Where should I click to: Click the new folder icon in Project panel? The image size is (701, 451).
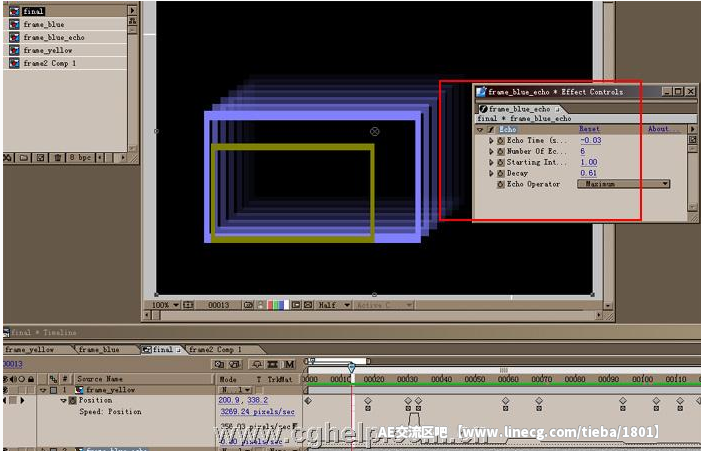[x=22, y=157]
